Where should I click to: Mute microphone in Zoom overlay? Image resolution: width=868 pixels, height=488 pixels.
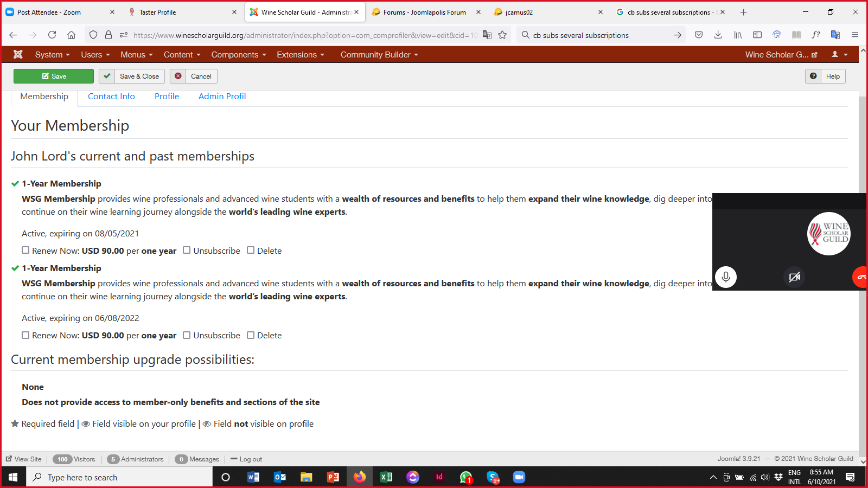pyautogui.click(x=726, y=277)
